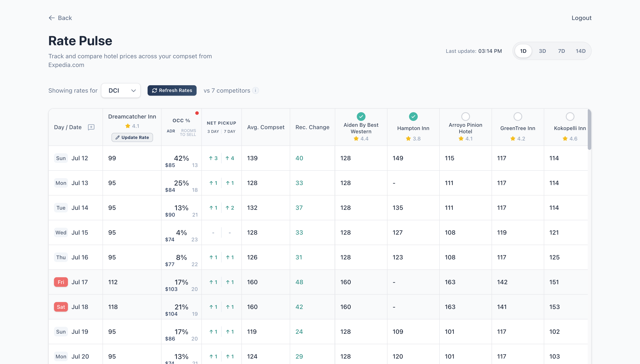Deselect Aiden By Best Western competitor
Screen dimensions: 640x364
click(361, 117)
